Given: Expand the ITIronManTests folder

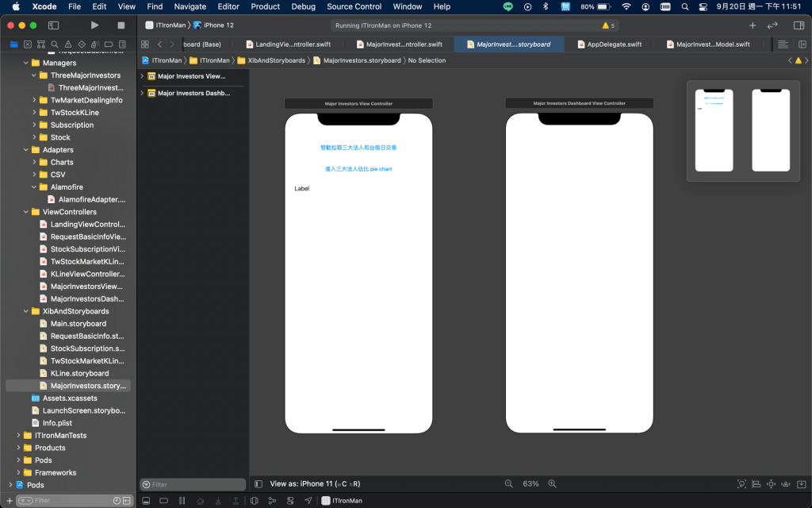Looking at the screenshot, I should click(18, 436).
